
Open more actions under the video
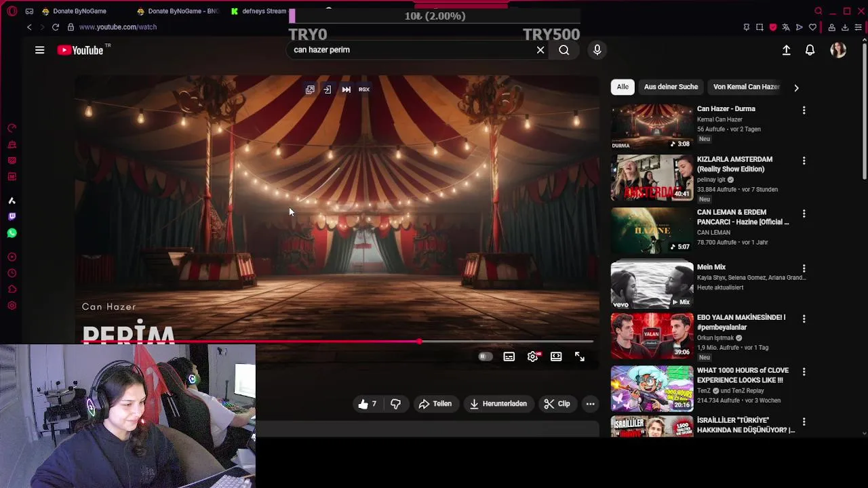tap(590, 404)
